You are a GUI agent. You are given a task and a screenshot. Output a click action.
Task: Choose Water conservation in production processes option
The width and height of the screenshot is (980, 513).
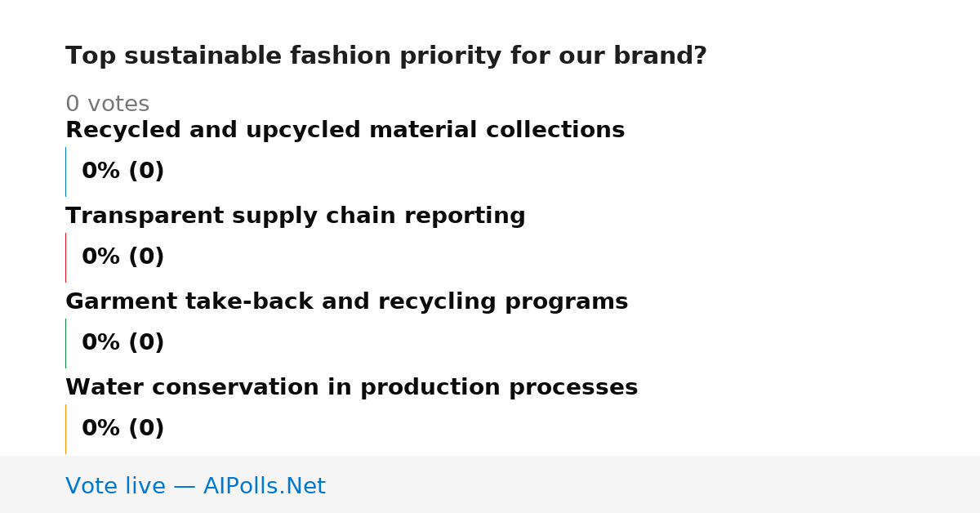(351, 388)
